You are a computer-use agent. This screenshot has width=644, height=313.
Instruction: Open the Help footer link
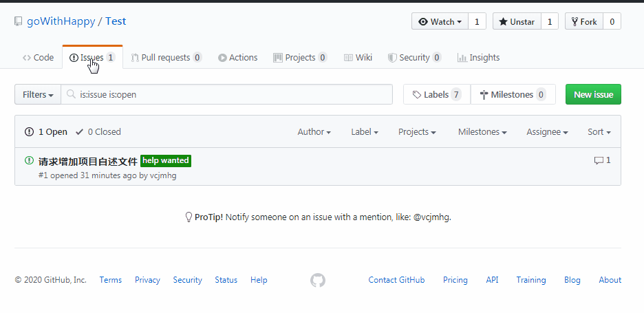tap(259, 280)
